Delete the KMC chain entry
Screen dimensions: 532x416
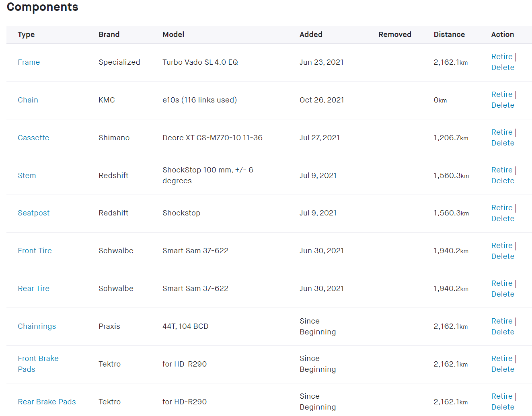pos(503,105)
